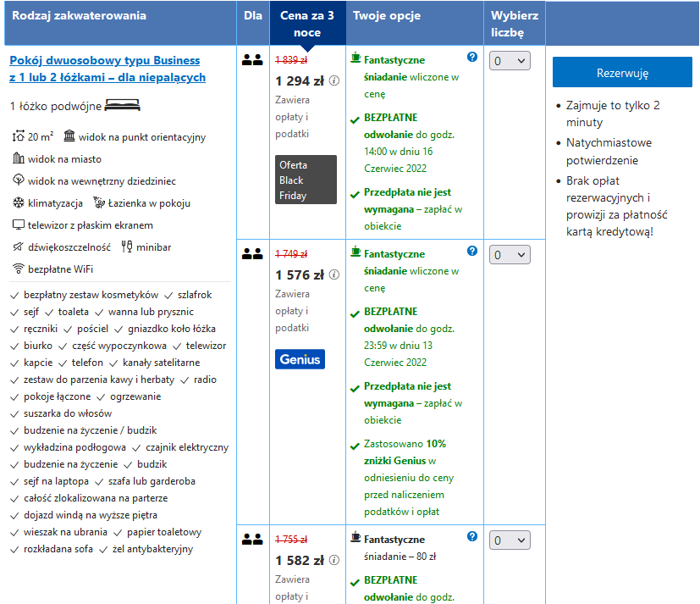Click the Oferta Black Friday badge
The height and width of the screenshot is (604, 700).
(x=306, y=180)
